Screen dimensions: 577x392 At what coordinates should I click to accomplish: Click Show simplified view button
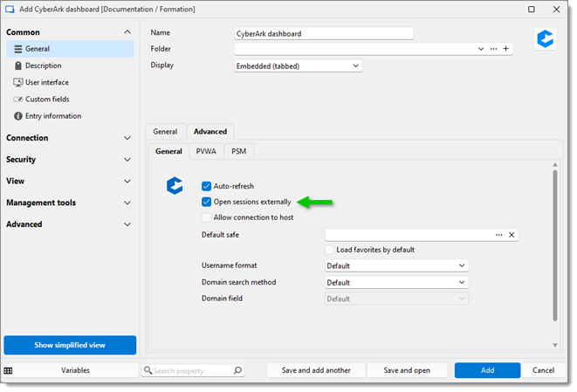(x=70, y=345)
